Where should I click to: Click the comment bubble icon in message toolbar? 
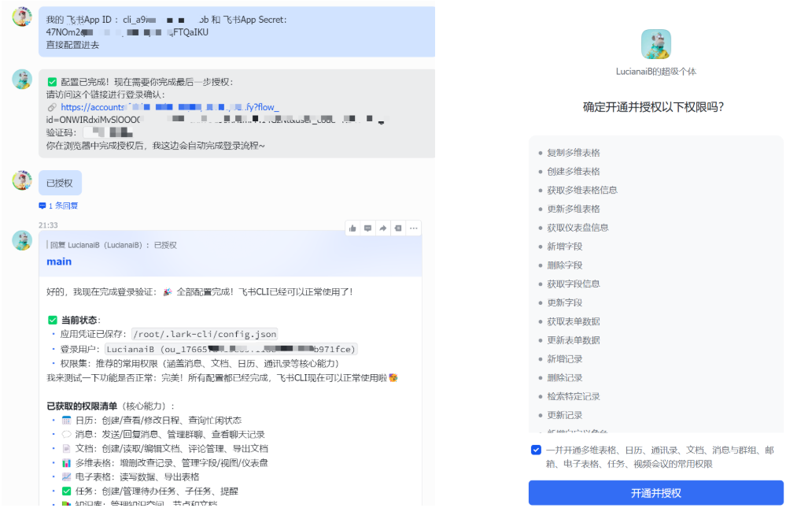coord(367,228)
